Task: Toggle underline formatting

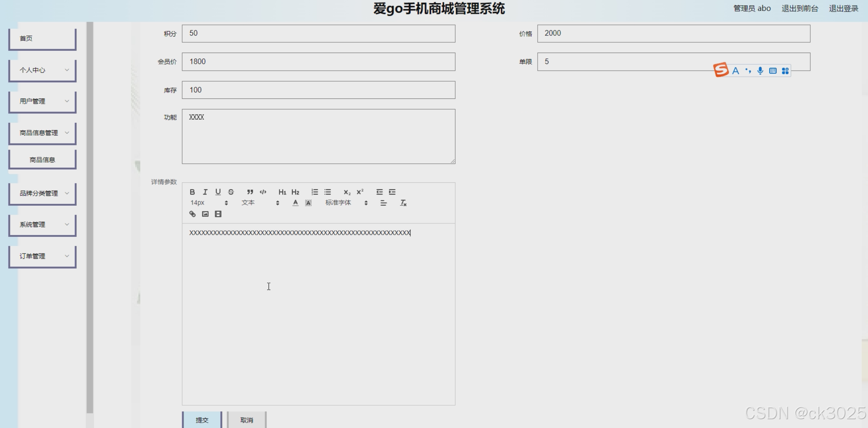Action: [x=218, y=192]
